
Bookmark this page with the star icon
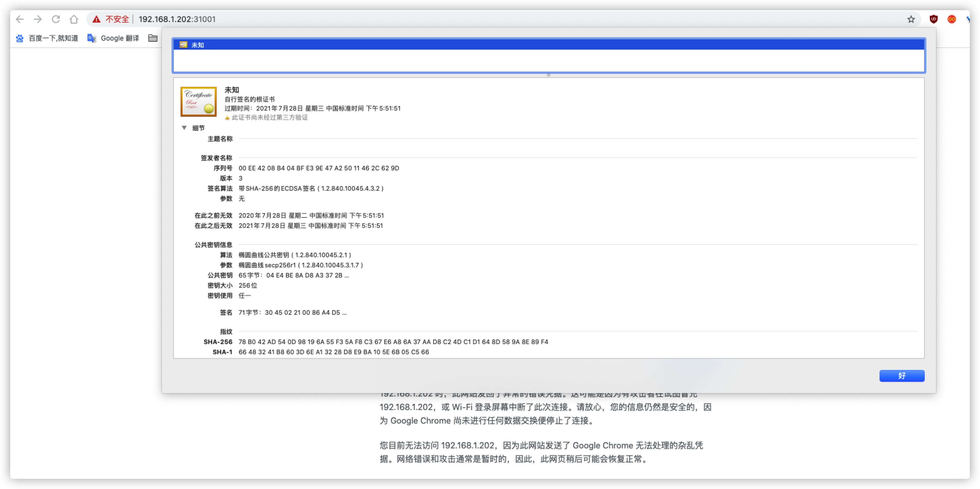(911, 19)
